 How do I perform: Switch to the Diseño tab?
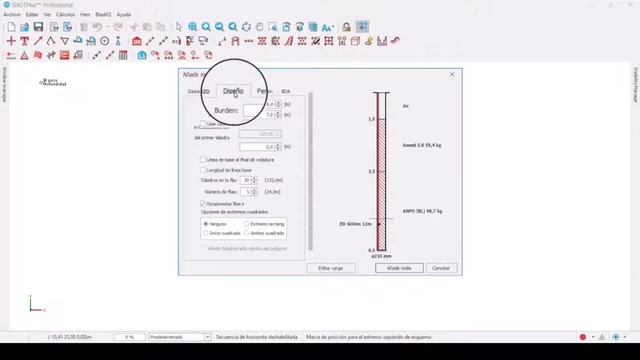pyautogui.click(x=233, y=91)
